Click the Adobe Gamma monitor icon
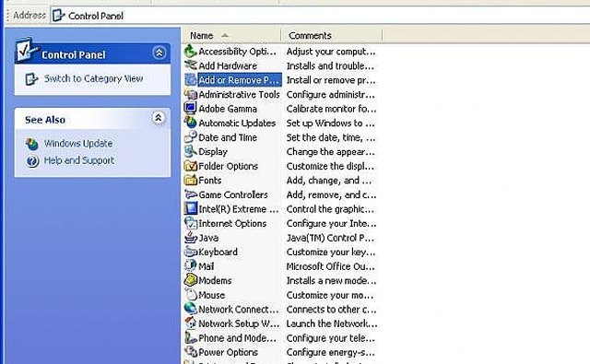 pyautogui.click(x=191, y=109)
